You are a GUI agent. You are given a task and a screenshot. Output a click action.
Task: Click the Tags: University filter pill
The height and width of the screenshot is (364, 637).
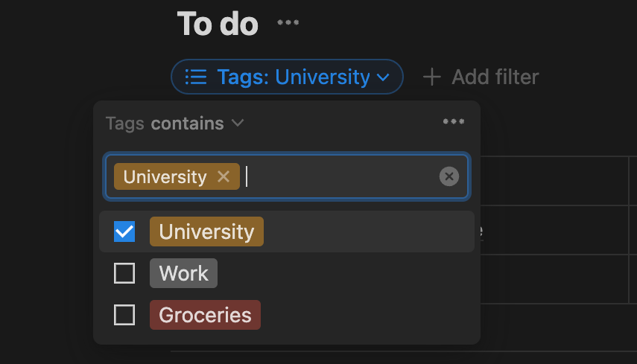[288, 77]
